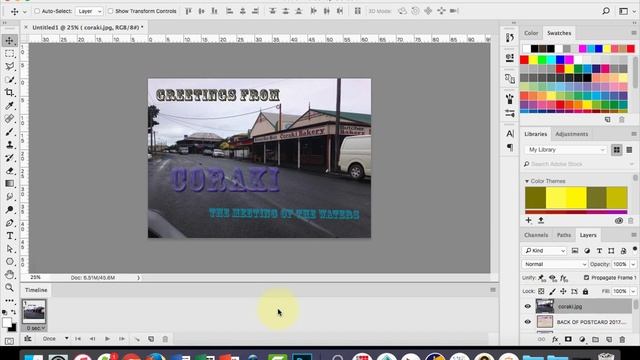Switch to the Color tab
The width and height of the screenshot is (640, 360).
[531, 33]
